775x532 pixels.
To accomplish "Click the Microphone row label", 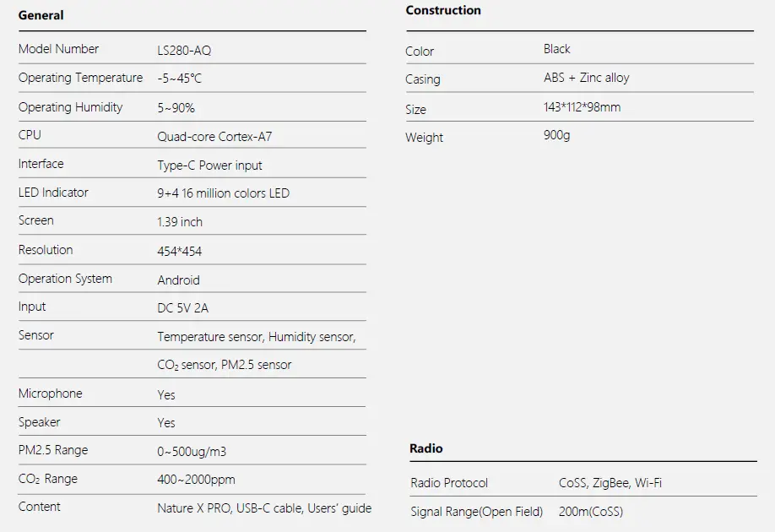I will 51,394.
